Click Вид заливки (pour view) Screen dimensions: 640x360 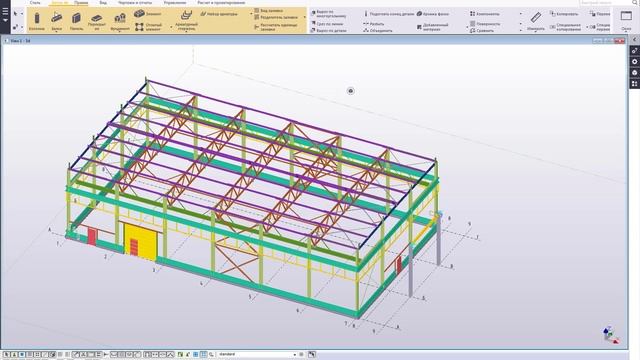pyautogui.click(x=268, y=11)
